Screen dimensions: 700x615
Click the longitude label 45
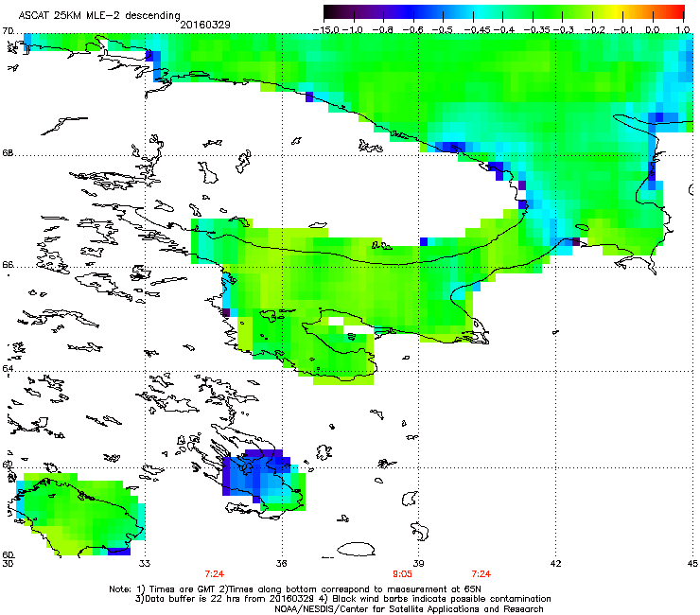(692, 564)
